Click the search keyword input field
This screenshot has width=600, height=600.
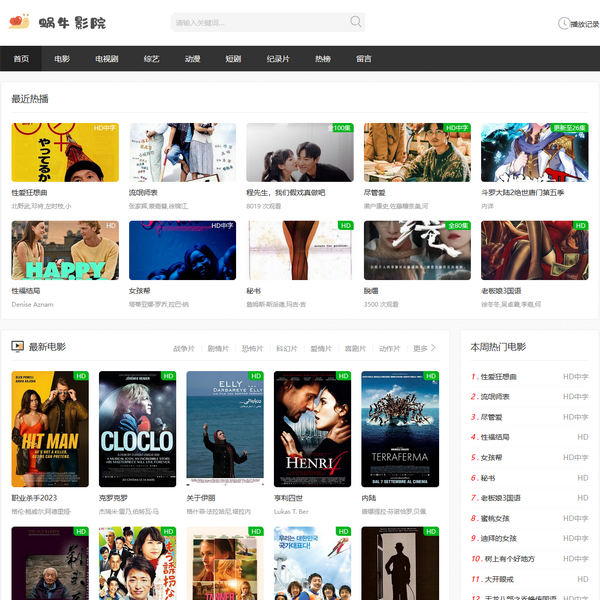pyautogui.click(x=258, y=22)
